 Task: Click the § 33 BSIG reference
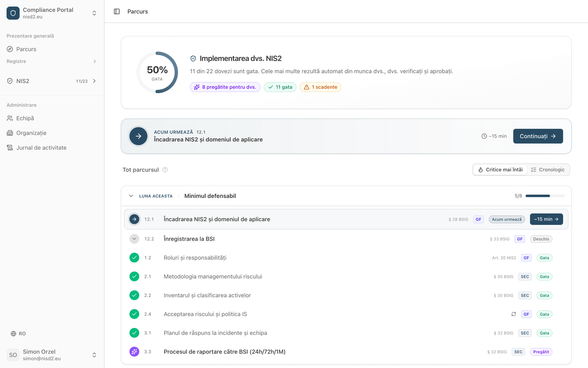click(500, 239)
